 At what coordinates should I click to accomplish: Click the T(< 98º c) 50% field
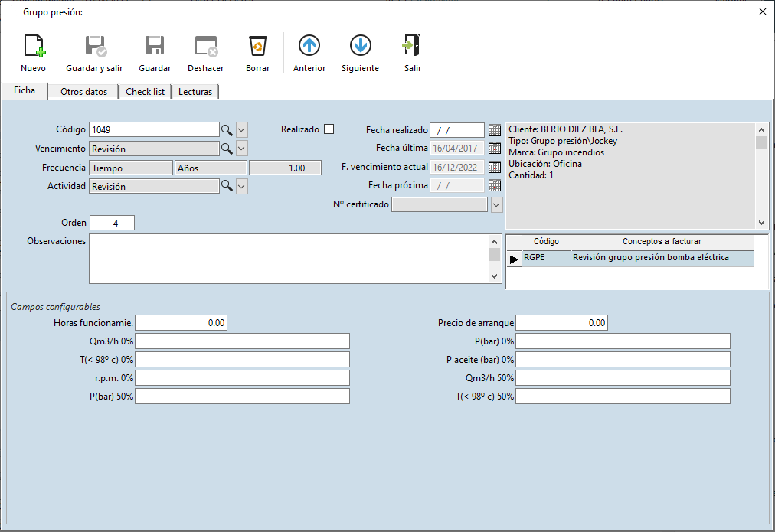point(623,397)
